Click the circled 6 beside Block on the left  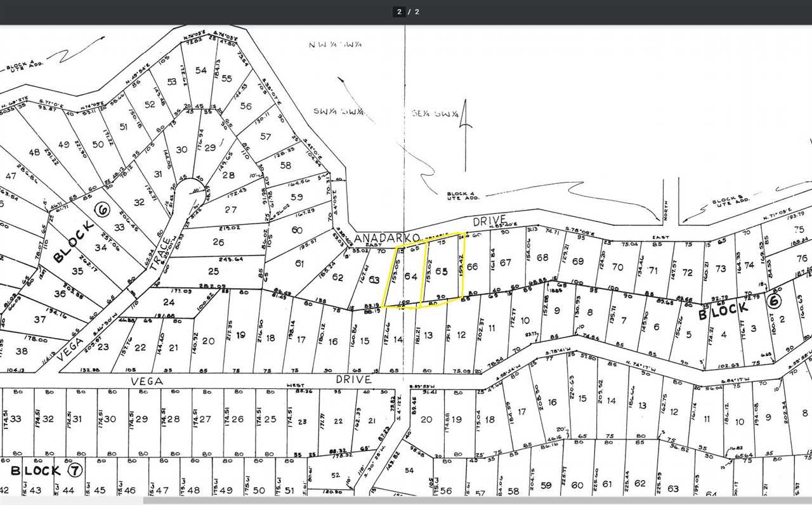[100, 209]
